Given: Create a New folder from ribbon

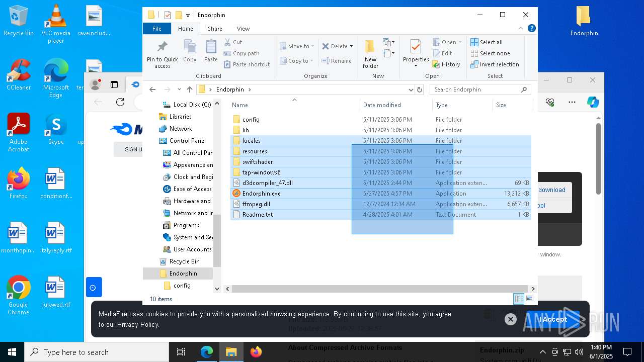Looking at the screenshot, I should pos(370,53).
